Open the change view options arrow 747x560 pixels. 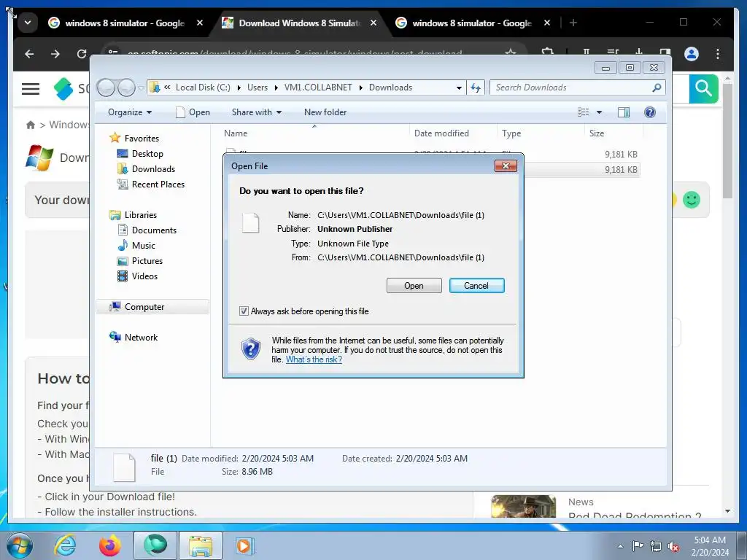[600, 112]
